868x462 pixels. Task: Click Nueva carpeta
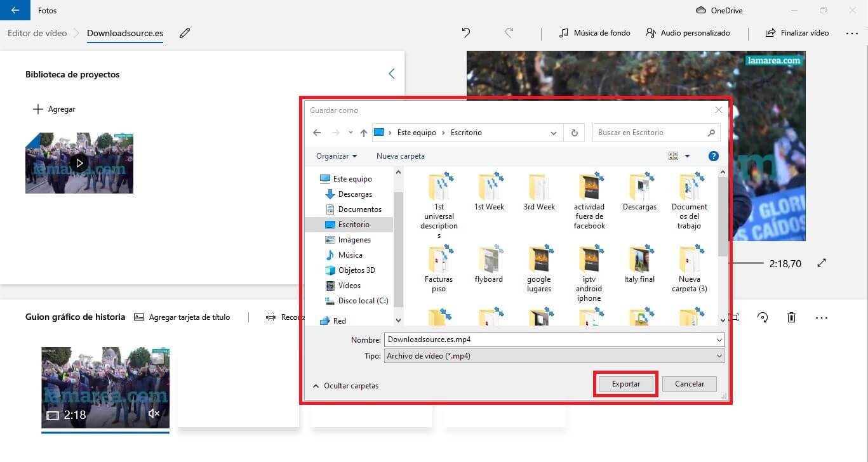[x=401, y=155]
